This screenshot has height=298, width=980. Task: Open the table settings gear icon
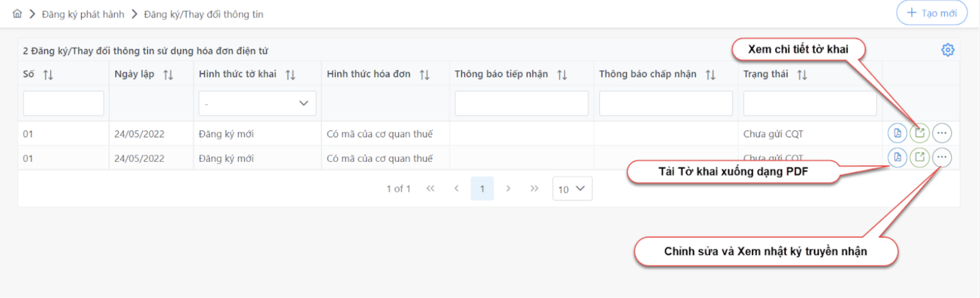tap(947, 50)
